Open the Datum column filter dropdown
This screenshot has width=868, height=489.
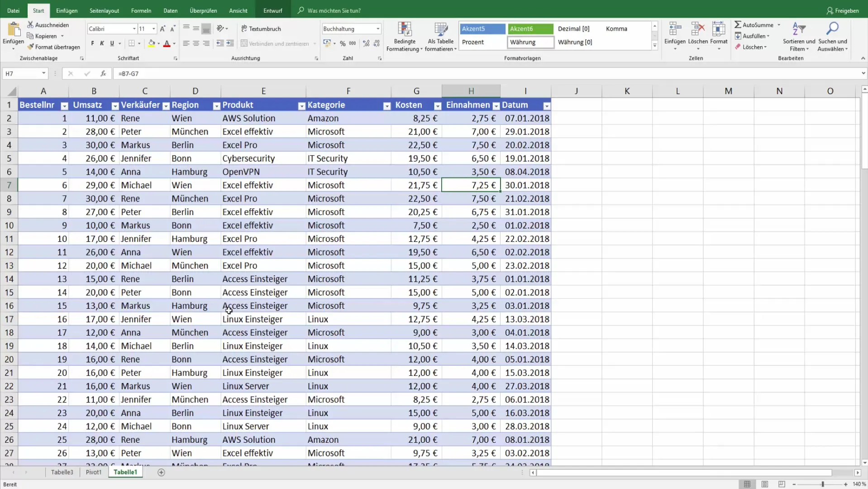546,106
